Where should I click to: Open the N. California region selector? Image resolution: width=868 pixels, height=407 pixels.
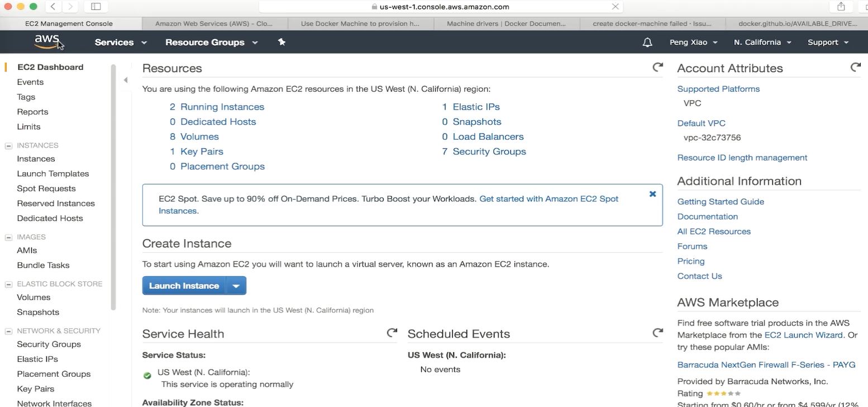click(762, 42)
